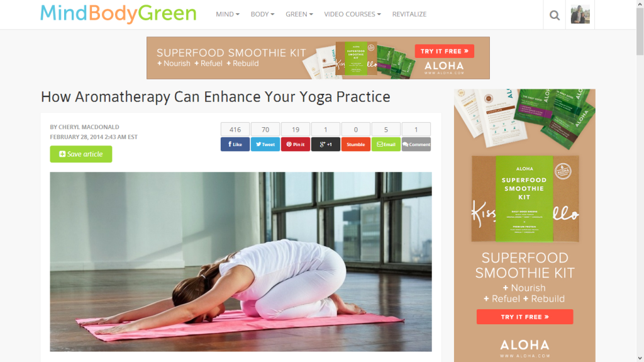Viewport: 644px width, 362px height.
Task: Open the Video Courses menu
Action: [x=352, y=14]
